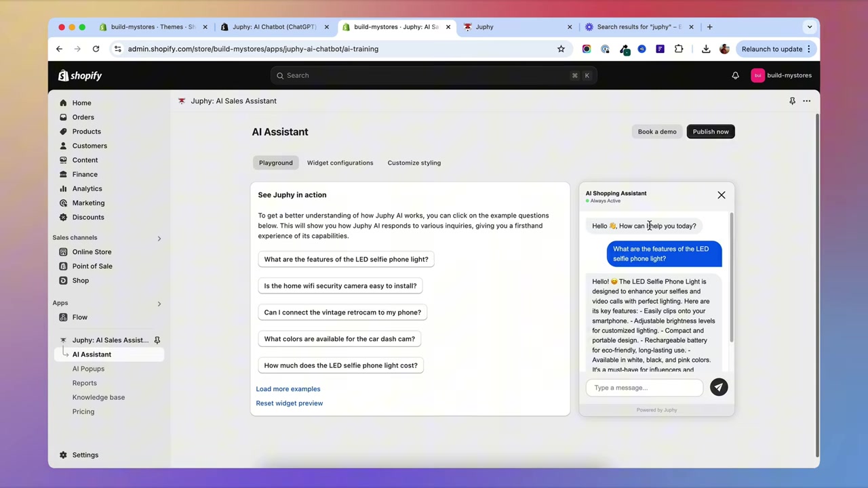
Task: Ask about connecting vintage retrocam to phone
Action: click(342, 312)
